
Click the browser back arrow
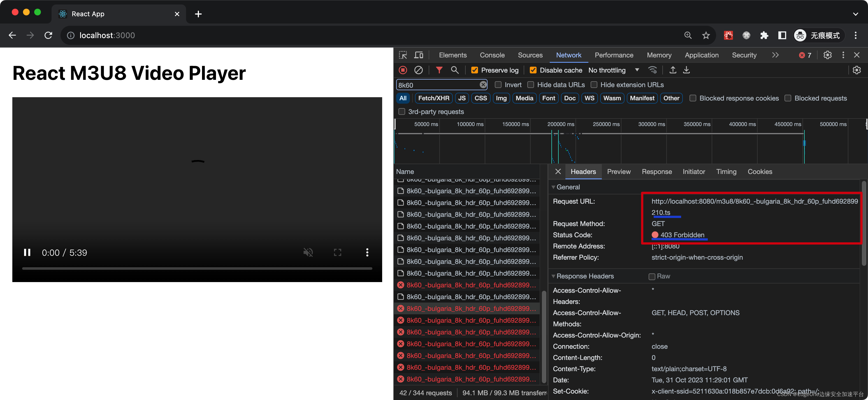click(x=12, y=35)
